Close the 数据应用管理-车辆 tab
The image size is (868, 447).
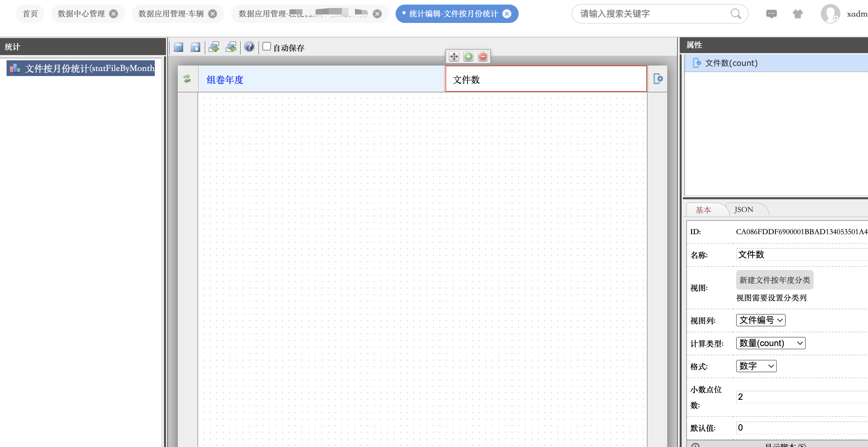213,14
